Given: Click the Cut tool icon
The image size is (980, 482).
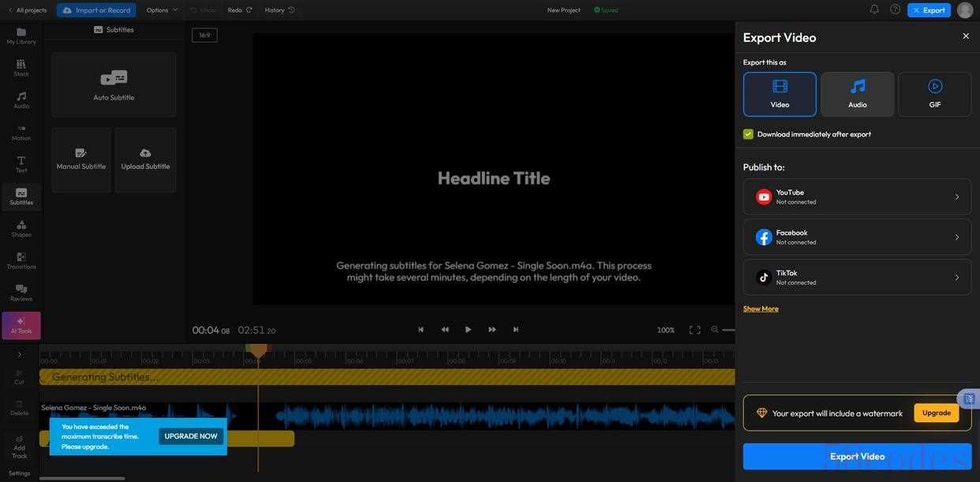Looking at the screenshot, I should (19, 377).
